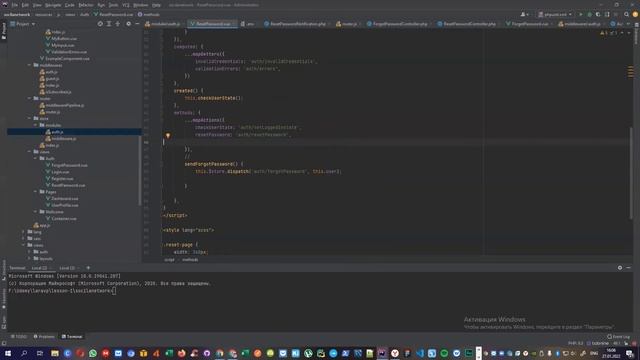The width and height of the screenshot is (640, 360).
Task: Switch to the ForgotPasswordController.php tab
Action: (x=399, y=24)
